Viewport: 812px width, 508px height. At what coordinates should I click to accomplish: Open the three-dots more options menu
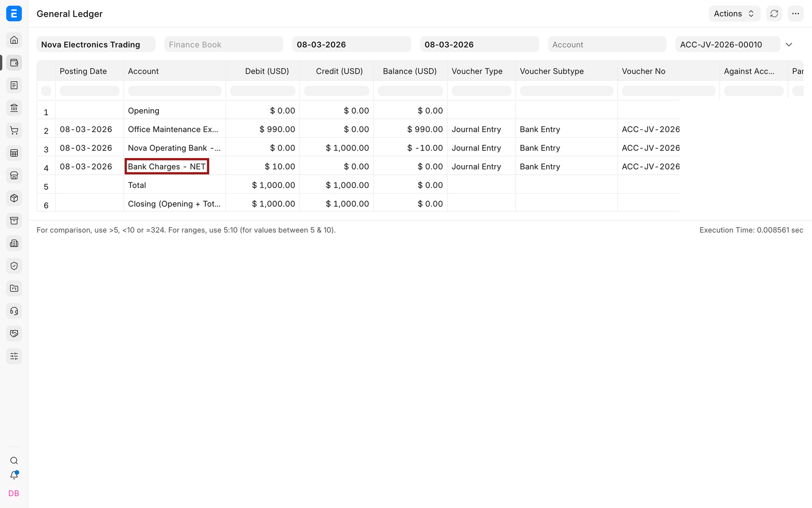(795, 14)
